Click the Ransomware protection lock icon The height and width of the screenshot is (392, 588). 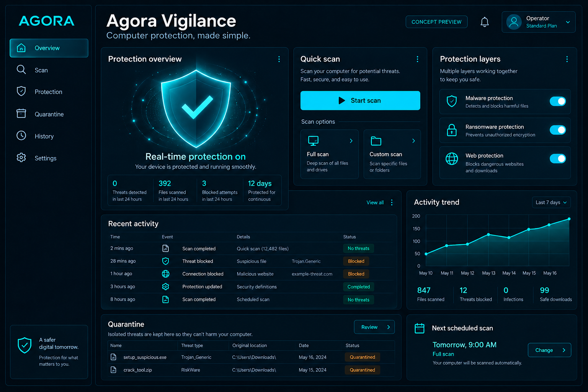pyautogui.click(x=452, y=130)
